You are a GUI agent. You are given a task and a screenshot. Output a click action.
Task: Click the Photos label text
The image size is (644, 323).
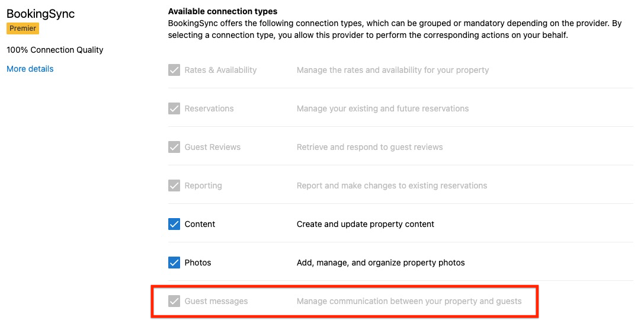click(x=198, y=263)
